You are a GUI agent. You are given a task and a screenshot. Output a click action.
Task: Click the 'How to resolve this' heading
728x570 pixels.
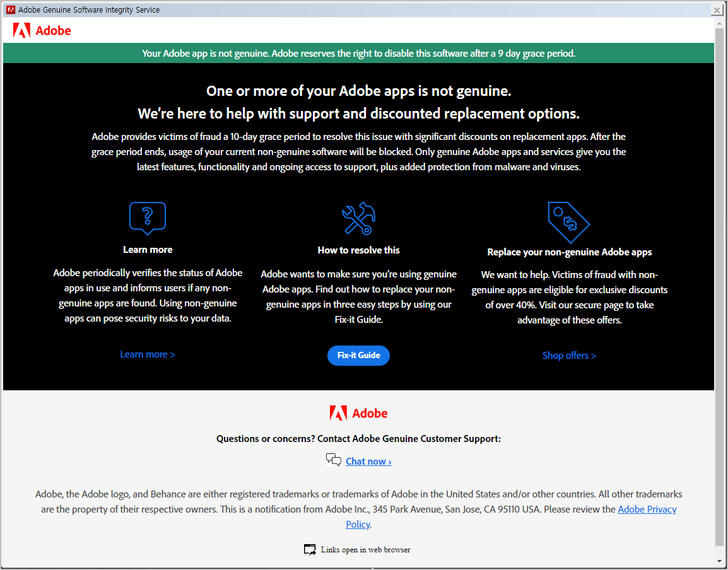click(358, 250)
